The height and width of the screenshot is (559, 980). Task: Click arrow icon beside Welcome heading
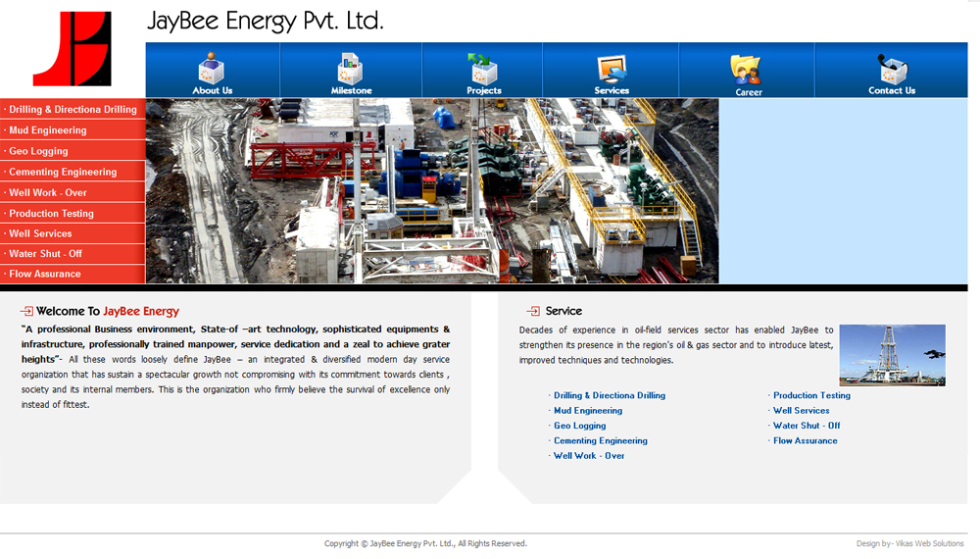pos(26,311)
